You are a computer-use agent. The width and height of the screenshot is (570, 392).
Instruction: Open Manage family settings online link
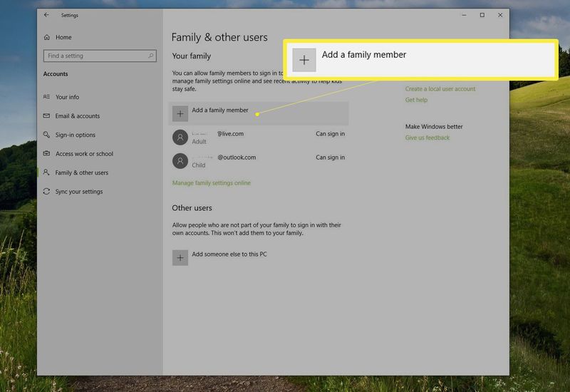coord(212,183)
